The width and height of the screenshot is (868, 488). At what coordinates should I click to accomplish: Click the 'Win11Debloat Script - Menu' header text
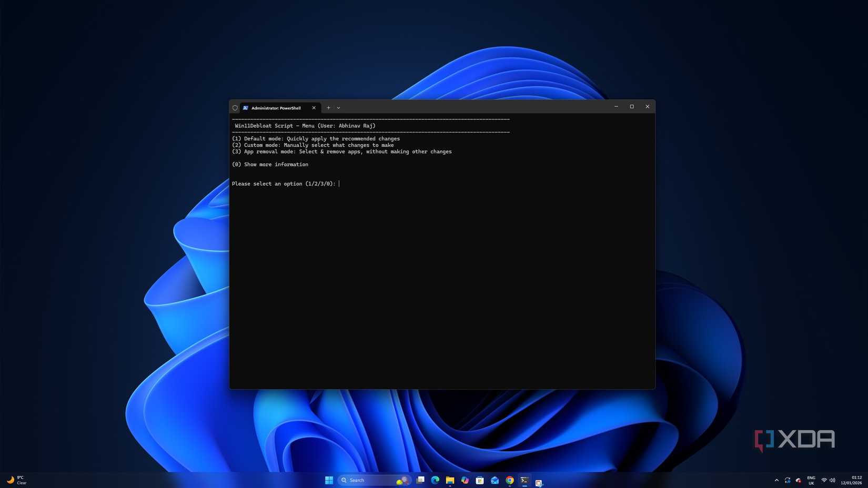click(x=305, y=126)
